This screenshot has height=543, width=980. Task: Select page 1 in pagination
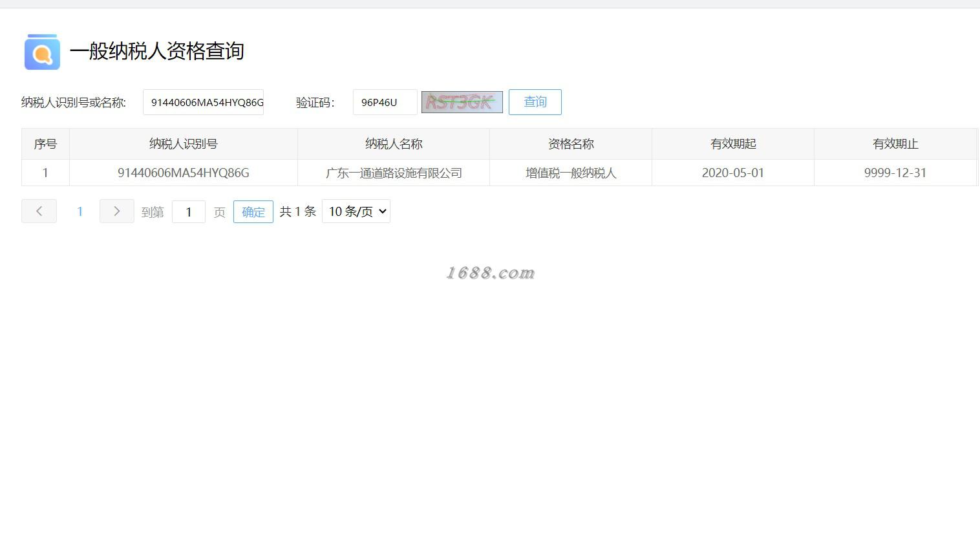80,211
